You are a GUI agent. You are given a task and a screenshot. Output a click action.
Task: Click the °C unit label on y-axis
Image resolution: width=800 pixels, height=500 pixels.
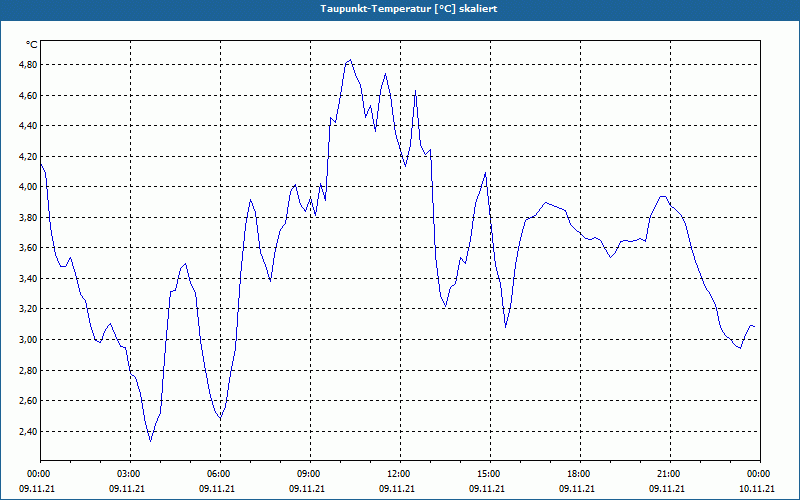pyautogui.click(x=32, y=45)
